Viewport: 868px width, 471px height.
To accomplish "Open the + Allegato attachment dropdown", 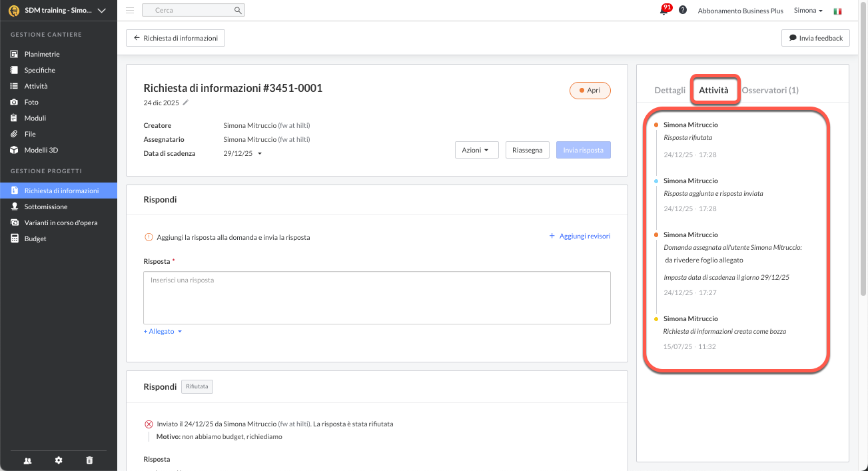I will [x=163, y=331].
